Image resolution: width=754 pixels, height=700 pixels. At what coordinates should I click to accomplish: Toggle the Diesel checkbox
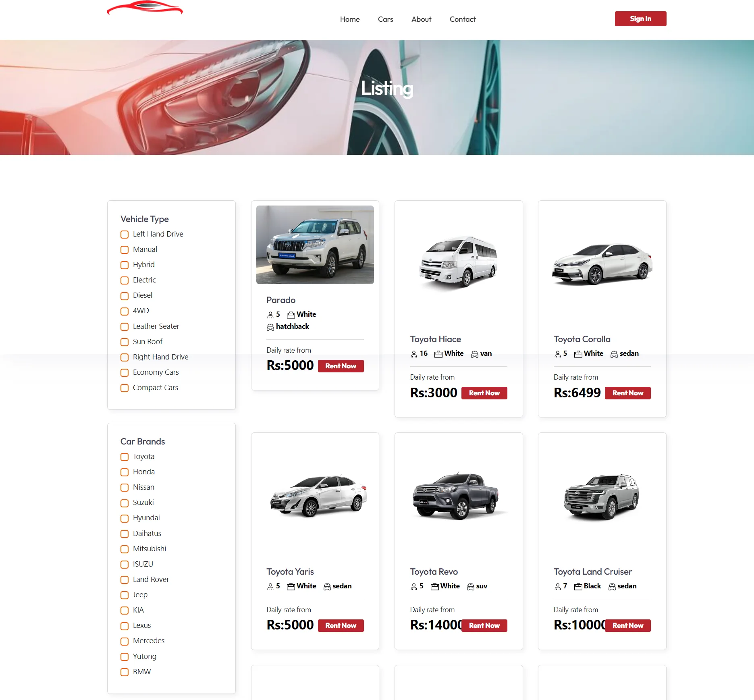[125, 296]
